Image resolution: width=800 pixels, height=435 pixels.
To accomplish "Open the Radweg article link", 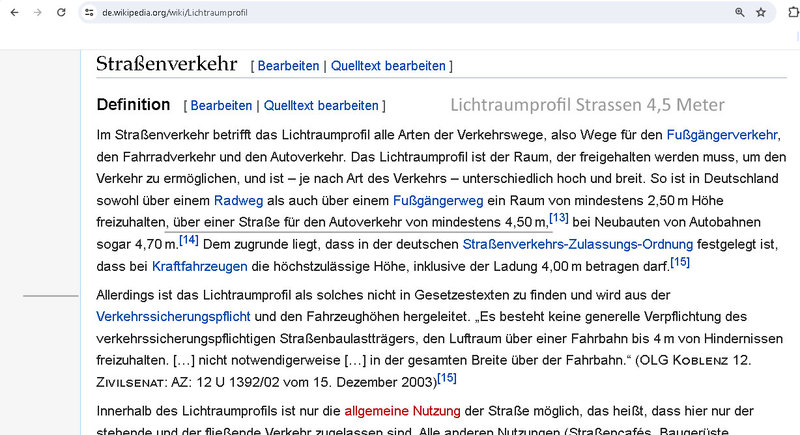I will point(238,201).
